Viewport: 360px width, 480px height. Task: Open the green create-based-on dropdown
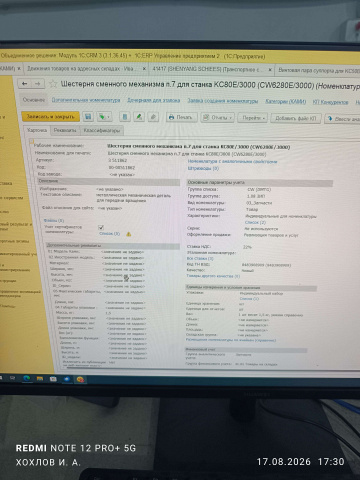pos(104,117)
